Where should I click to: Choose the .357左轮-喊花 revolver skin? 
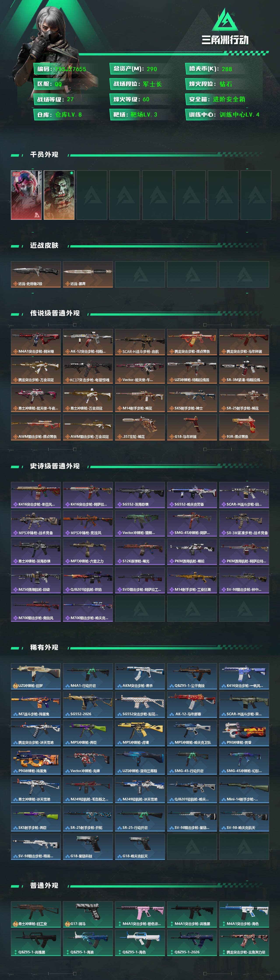tap(140, 427)
